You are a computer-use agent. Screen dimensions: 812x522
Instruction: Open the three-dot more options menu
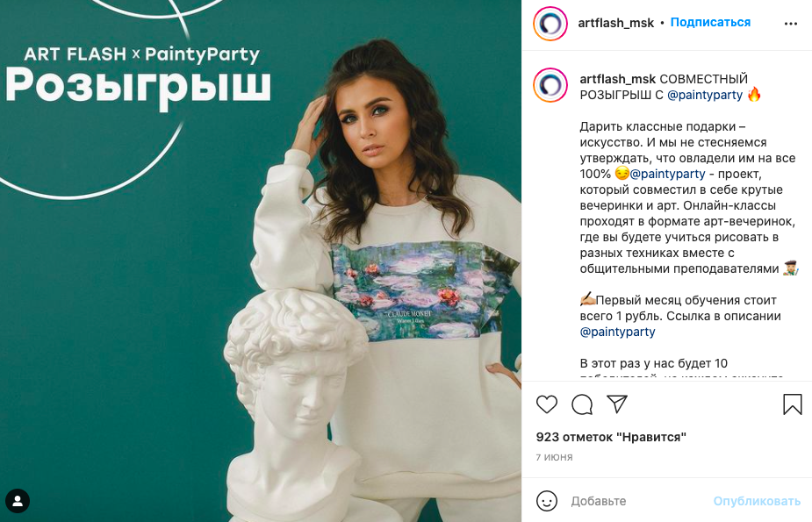pyautogui.click(x=791, y=24)
